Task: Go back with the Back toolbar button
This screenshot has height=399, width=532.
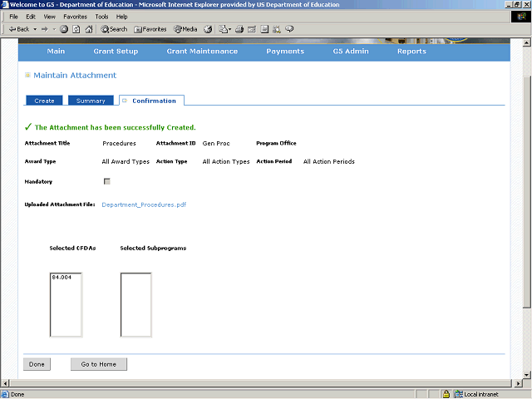Action: click(x=19, y=29)
